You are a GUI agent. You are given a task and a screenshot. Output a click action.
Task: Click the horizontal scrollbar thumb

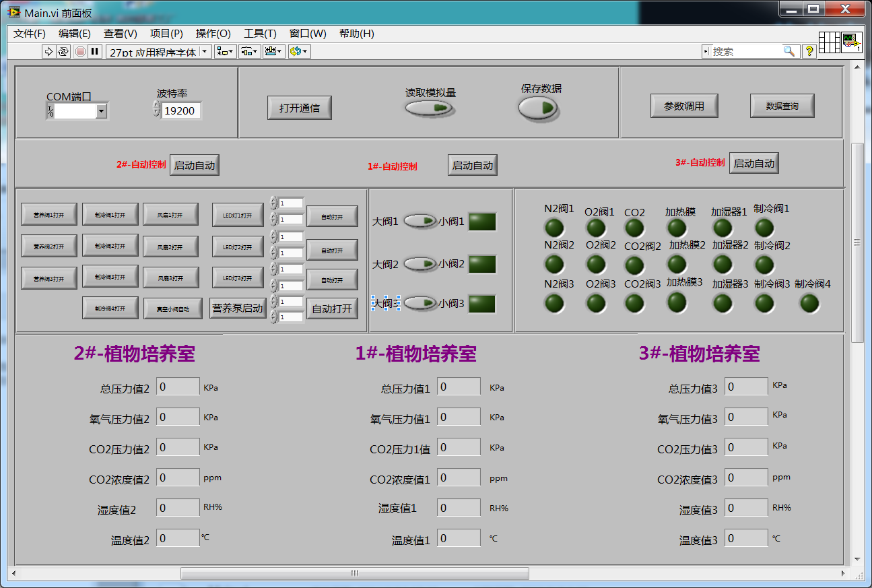point(355,573)
